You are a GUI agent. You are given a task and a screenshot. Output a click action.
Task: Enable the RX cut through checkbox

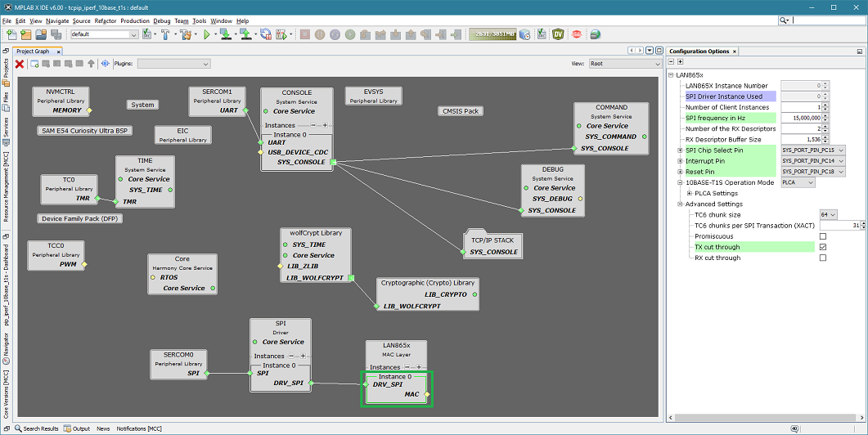823,258
